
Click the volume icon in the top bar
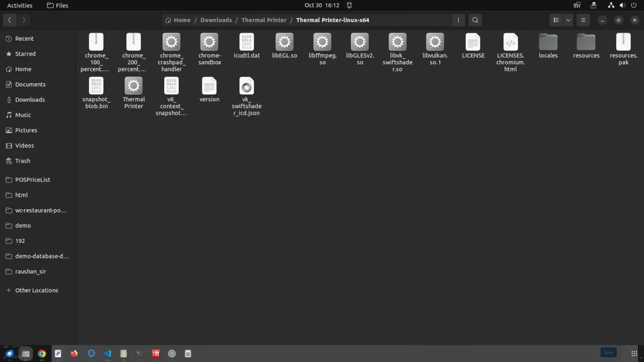[x=623, y=5]
